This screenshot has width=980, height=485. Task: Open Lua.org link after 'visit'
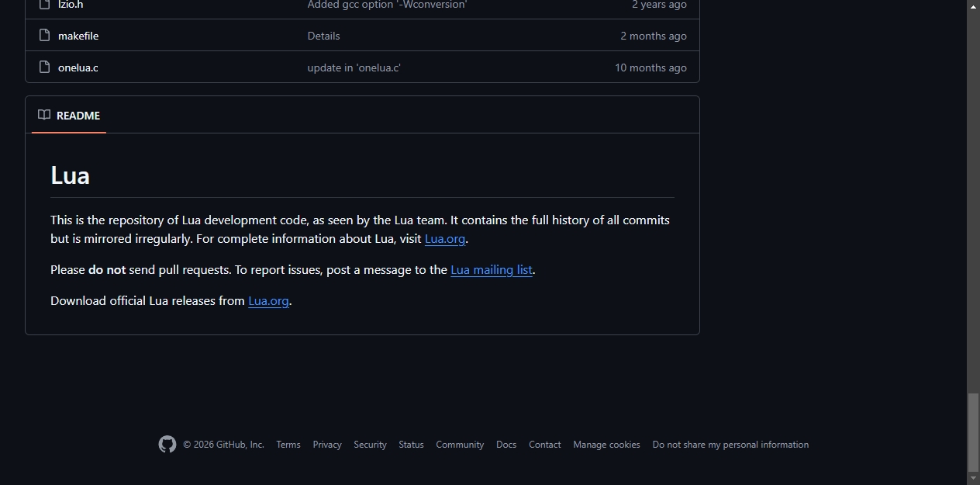tap(445, 239)
